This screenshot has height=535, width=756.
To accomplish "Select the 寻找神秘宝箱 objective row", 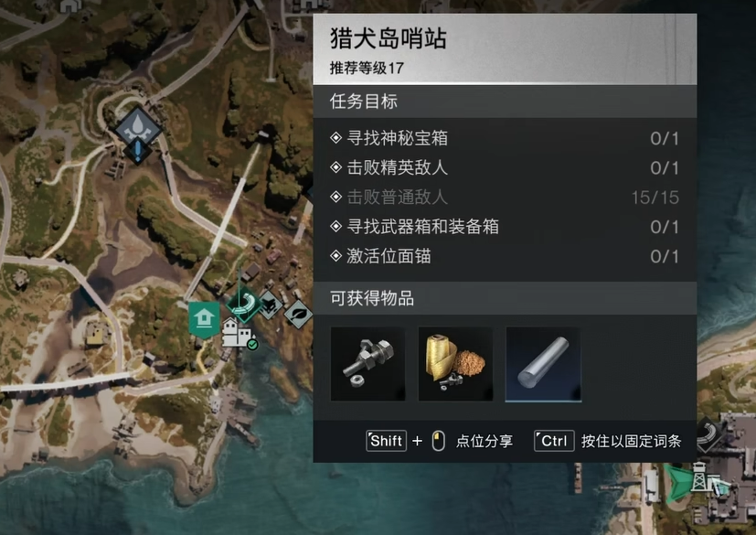I will click(505, 138).
